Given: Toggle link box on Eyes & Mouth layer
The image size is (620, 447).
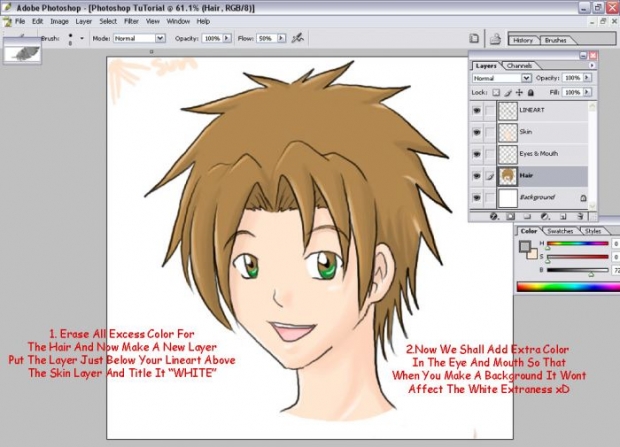Looking at the screenshot, I should pyautogui.click(x=490, y=154).
